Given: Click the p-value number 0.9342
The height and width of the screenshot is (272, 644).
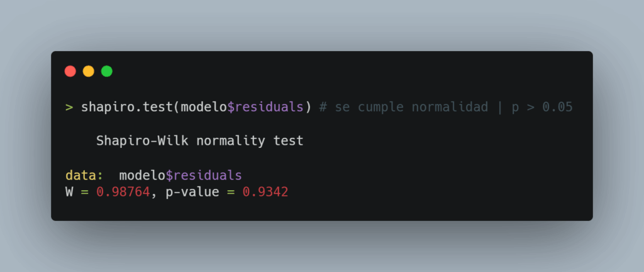Looking at the screenshot, I should click(x=265, y=192).
